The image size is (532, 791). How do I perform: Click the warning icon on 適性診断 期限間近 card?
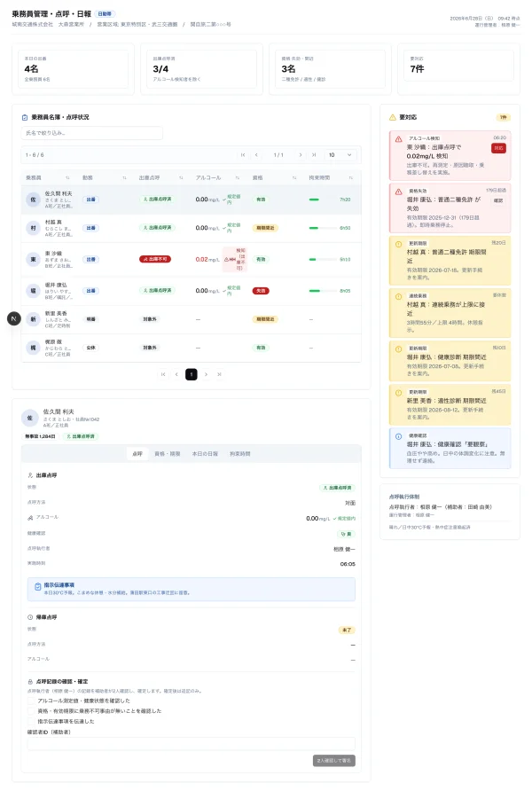(x=398, y=393)
